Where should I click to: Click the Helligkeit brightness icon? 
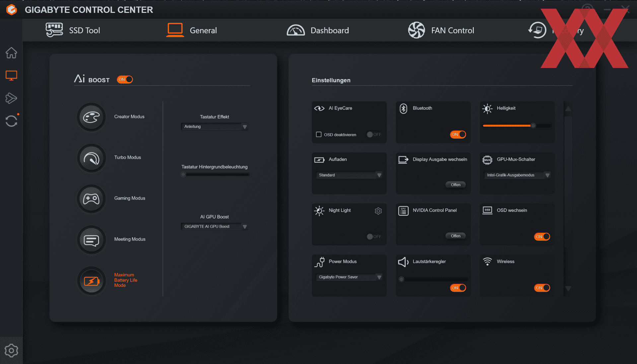487,108
